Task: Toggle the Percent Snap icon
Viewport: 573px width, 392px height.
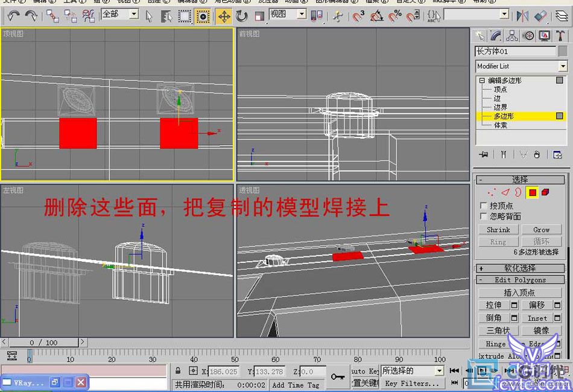Action: pos(395,16)
